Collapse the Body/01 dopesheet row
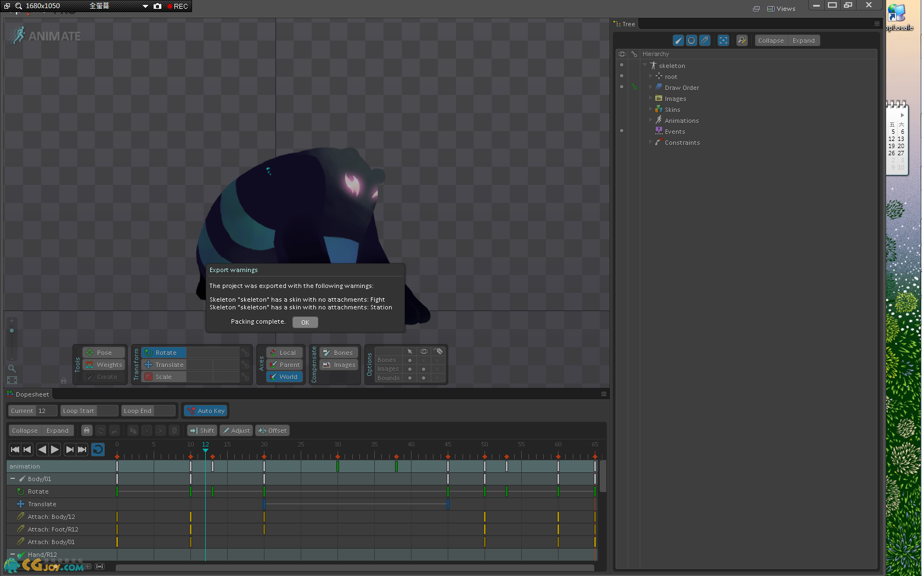924x576 pixels. [x=13, y=479]
